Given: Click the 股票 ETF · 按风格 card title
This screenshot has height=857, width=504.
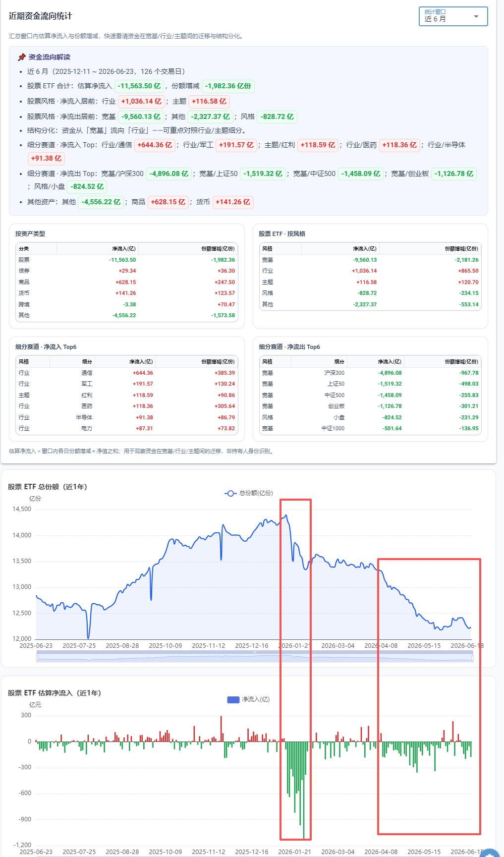Looking at the screenshot, I should click(282, 234).
